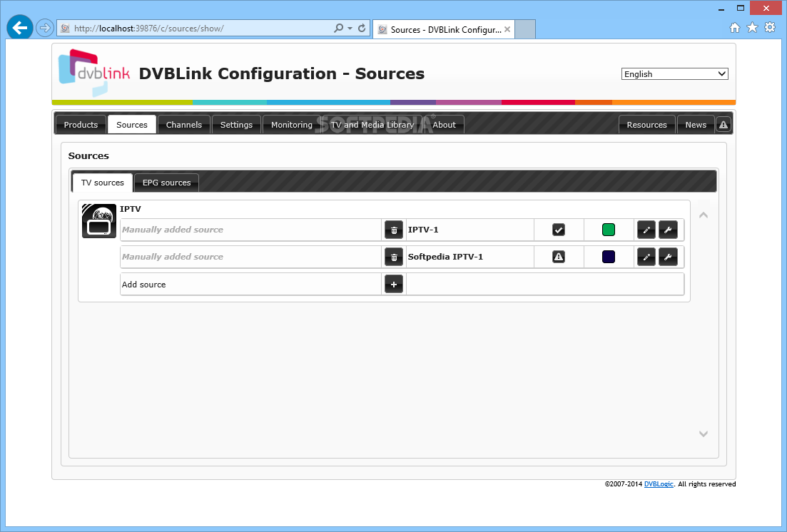Click the down chevron of sources list

pos(704,434)
